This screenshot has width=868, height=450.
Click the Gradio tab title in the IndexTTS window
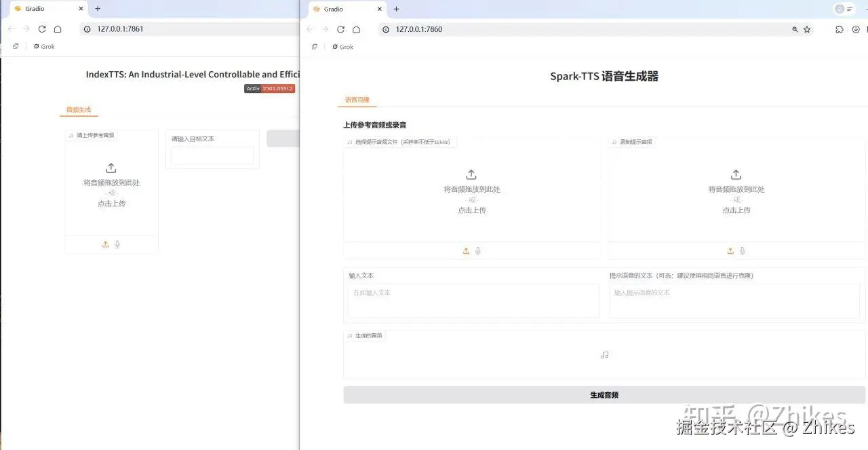pos(35,9)
